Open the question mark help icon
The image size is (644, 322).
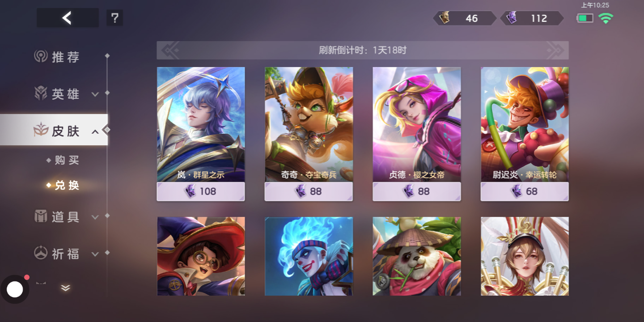tap(114, 18)
